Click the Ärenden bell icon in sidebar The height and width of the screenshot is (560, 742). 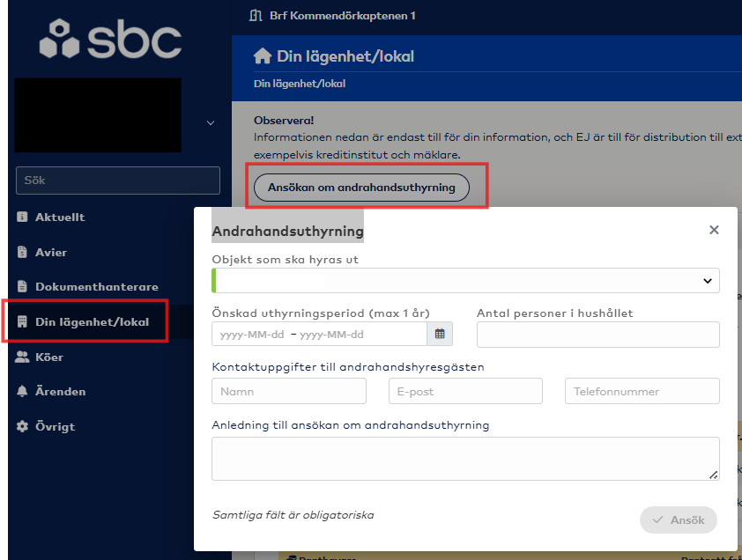click(23, 391)
